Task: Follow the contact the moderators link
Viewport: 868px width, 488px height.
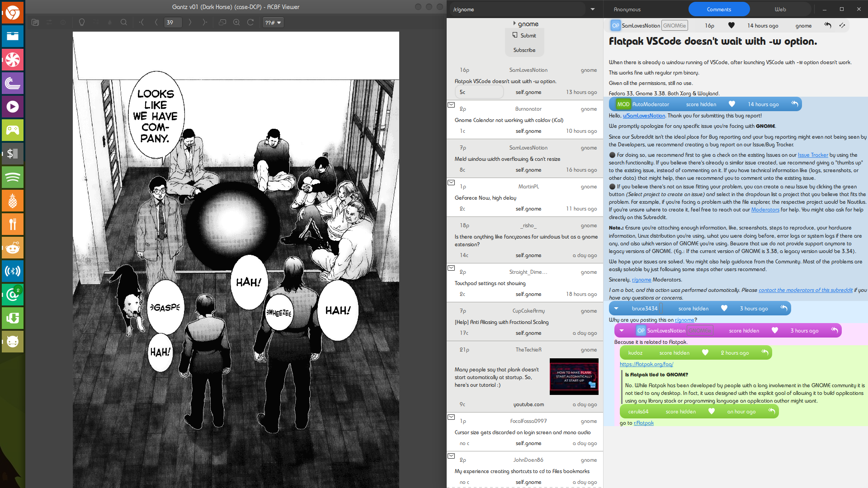Action: tap(806, 290)
